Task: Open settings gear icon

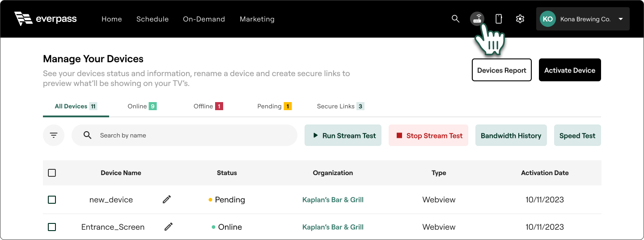Action: pyautogui.click(x=520, y=19)
